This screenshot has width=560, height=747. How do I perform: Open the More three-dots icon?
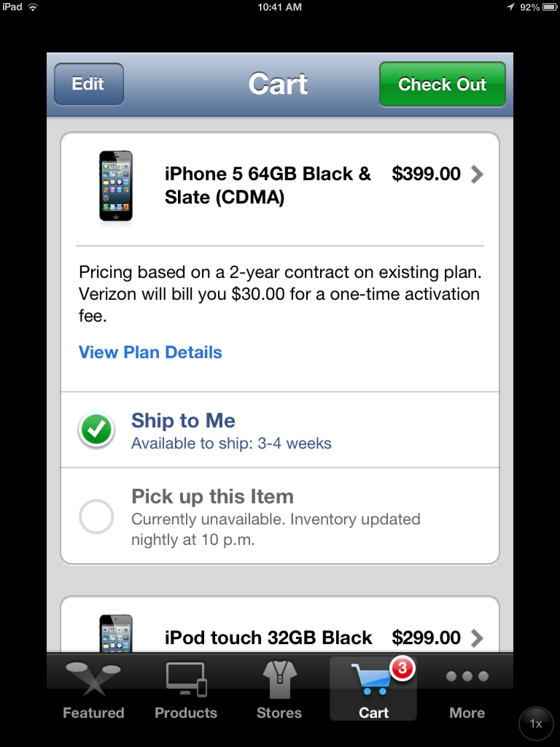[467, 676]
